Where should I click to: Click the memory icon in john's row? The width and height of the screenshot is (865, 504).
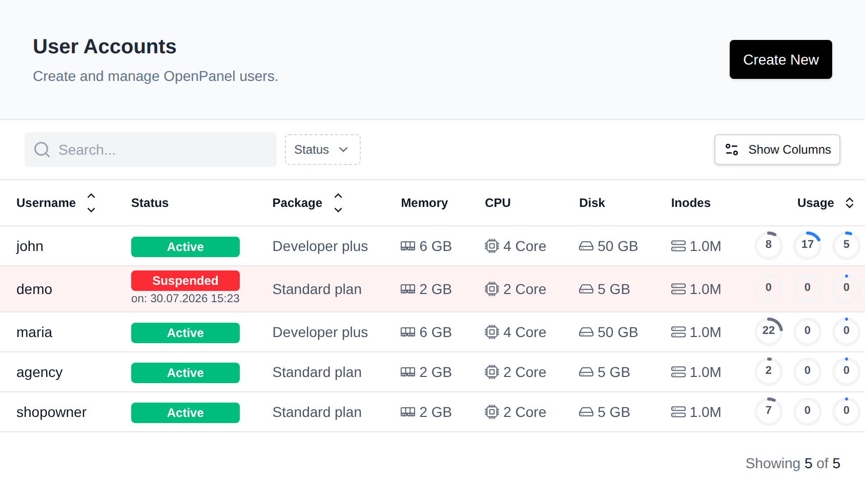pyautogui.click(x=408, y=246)
